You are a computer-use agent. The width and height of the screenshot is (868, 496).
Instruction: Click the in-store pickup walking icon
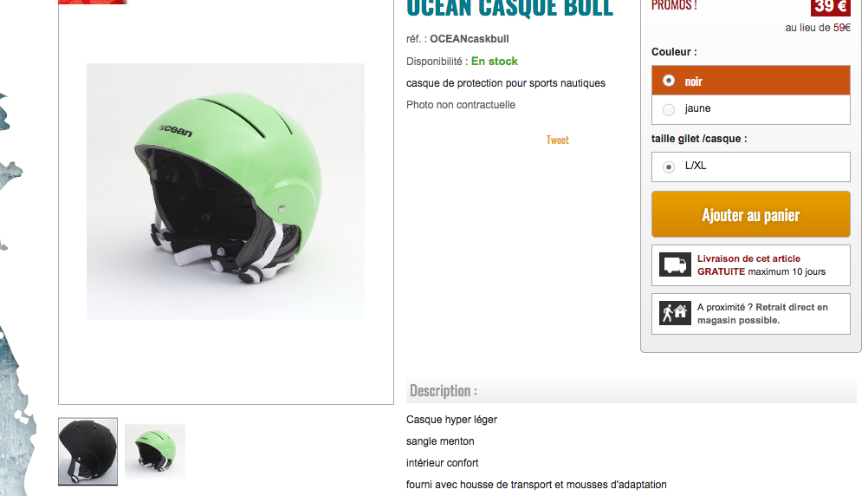675,314
